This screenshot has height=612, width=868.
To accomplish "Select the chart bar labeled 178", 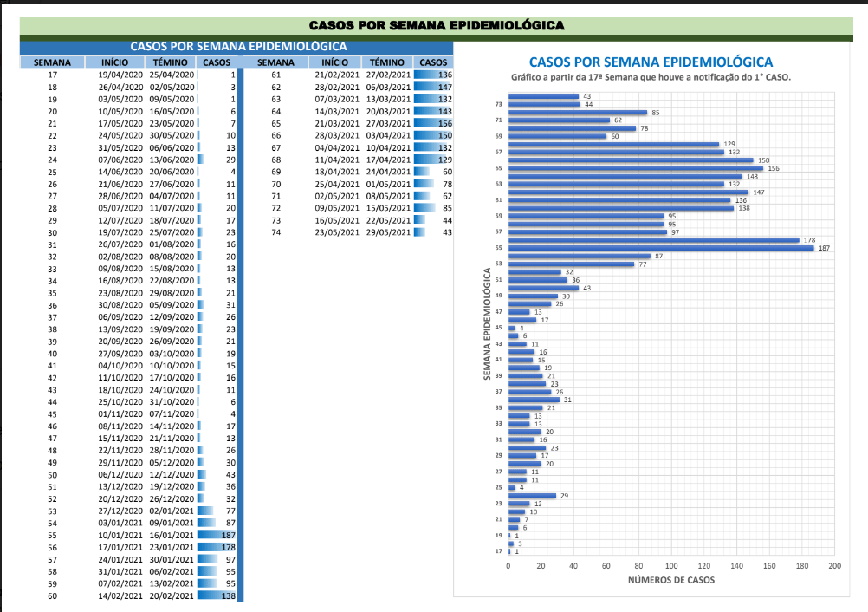I will pyautogui.click(x=653, y=240).
